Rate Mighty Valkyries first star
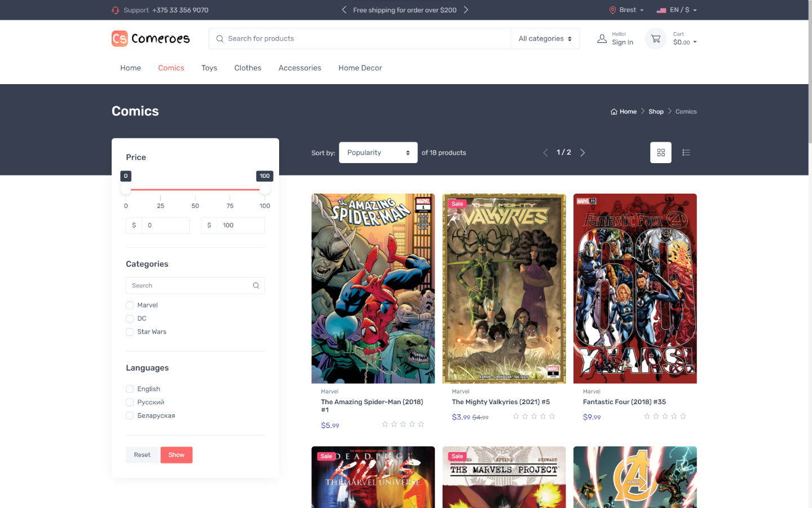 pyautogui.click(x=516, y=416)
